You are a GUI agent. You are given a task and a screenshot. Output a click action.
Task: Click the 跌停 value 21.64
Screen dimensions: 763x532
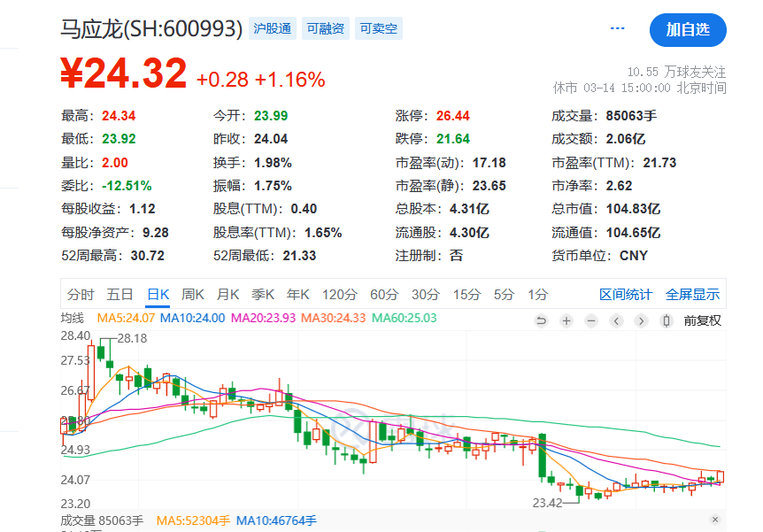pos(453,139)
